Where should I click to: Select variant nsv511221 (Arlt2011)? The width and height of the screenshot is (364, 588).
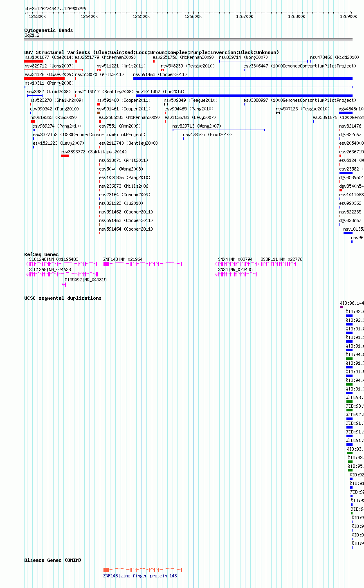(x=121, y=66)
